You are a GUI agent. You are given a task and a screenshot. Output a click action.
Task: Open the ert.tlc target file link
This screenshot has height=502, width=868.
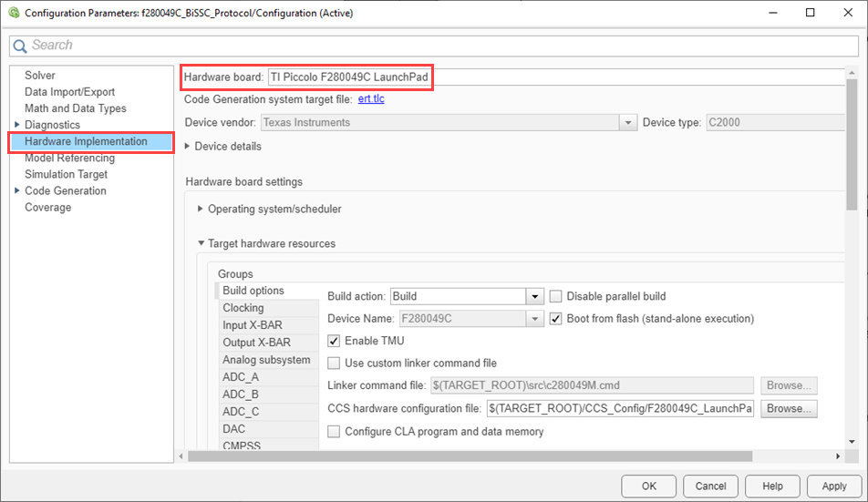coord(371,99)
